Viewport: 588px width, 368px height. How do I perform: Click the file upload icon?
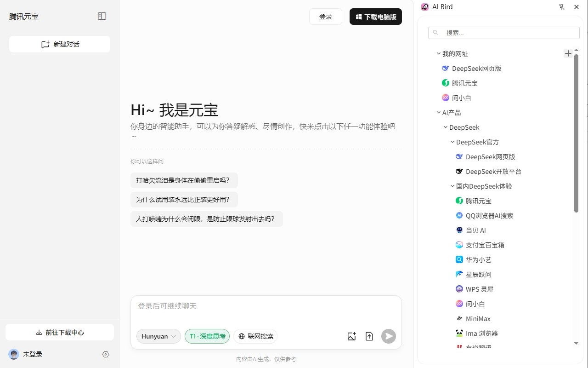pyautogui.click(x=369, y=336)
